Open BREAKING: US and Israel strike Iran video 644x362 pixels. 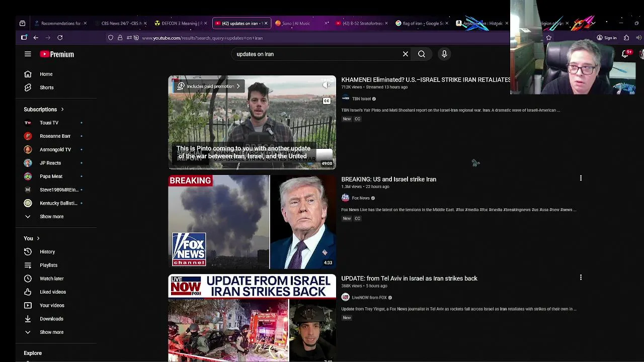388,179
